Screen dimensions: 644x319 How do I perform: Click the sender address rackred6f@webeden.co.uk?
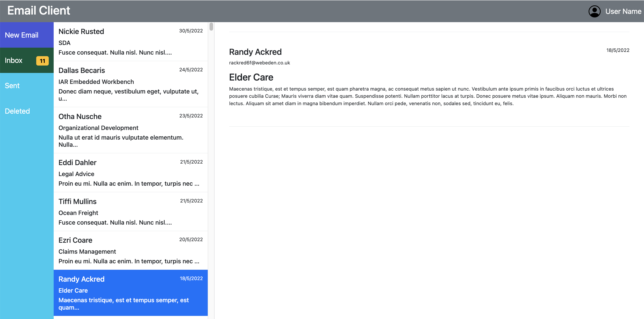click(259, 63)
